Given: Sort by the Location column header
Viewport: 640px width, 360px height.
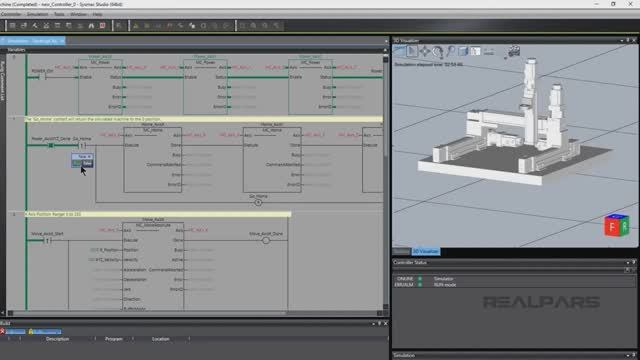Looking at the screenshot, I should [161, 339].
